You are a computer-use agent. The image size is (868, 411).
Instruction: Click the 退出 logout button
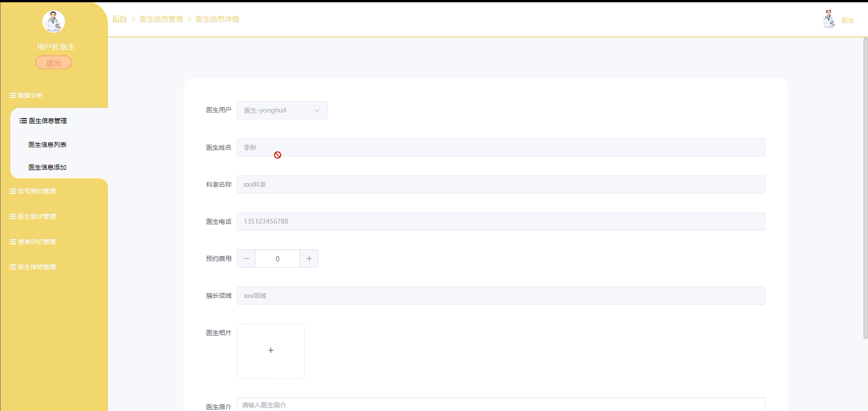click(x=54, y=63)
